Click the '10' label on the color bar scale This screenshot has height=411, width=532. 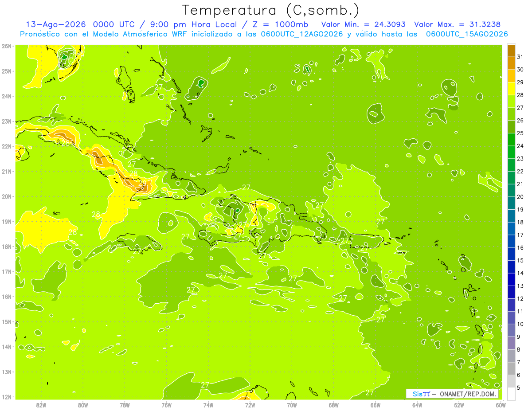point(520,324)
